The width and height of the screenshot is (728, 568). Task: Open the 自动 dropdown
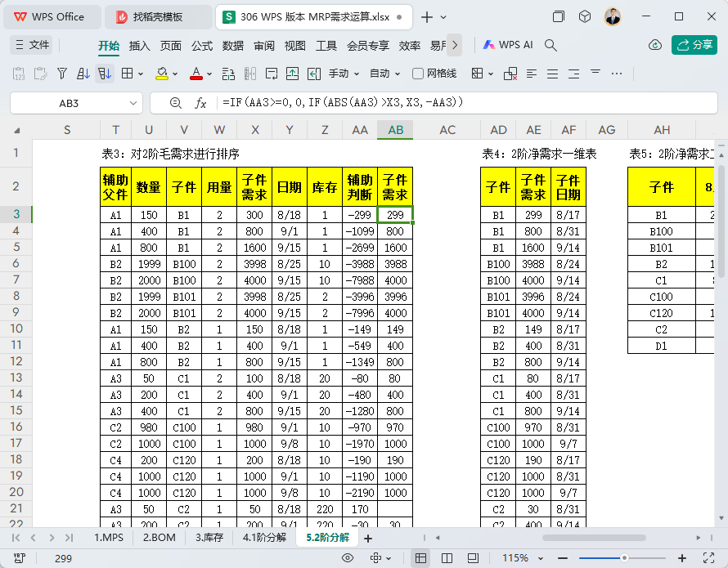385,74
